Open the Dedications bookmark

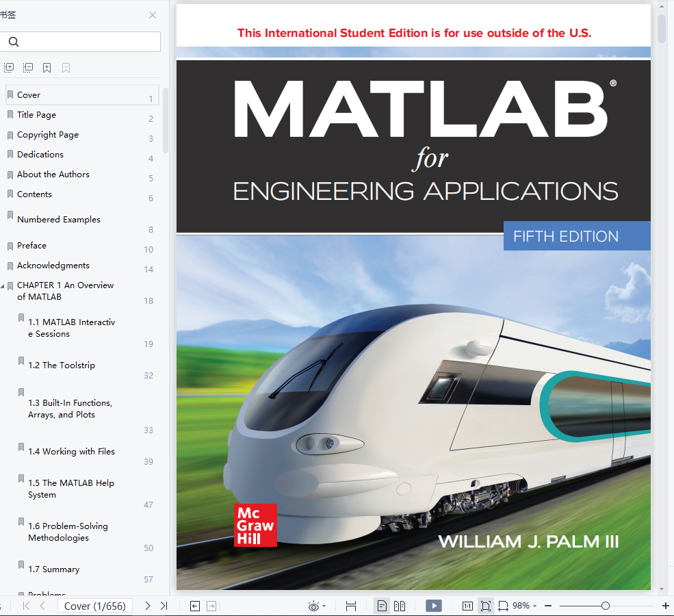[x=40, y=154]
